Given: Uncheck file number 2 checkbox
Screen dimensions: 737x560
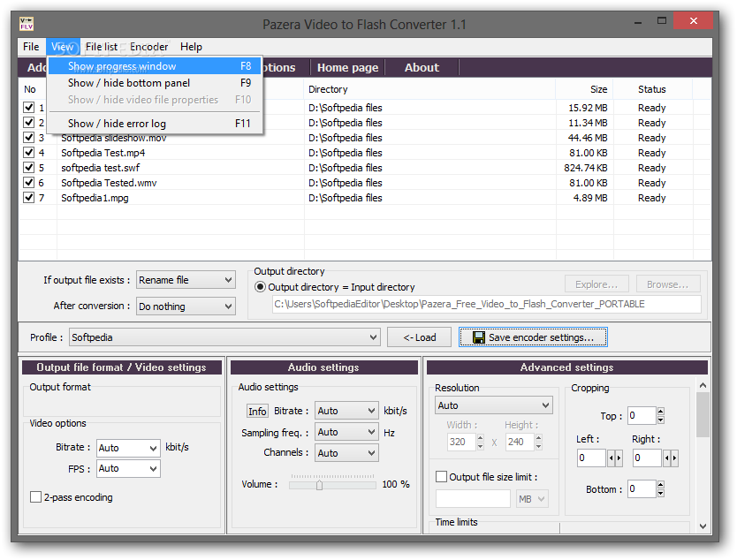Looking at the screenshot, I should click(x=28, y=122).
